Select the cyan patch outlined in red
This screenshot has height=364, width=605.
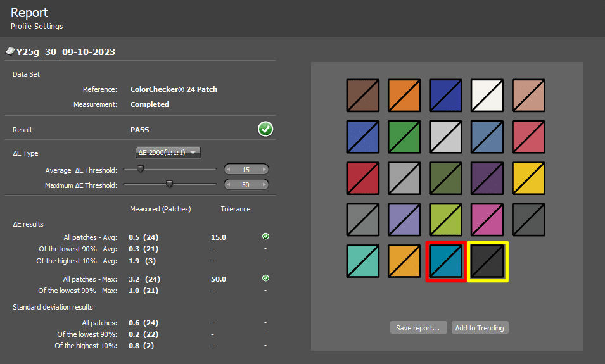[x=446, y=261]
